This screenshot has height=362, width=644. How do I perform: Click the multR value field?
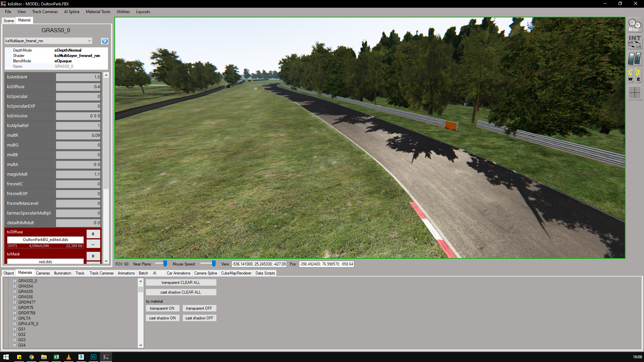coord(78,135)
